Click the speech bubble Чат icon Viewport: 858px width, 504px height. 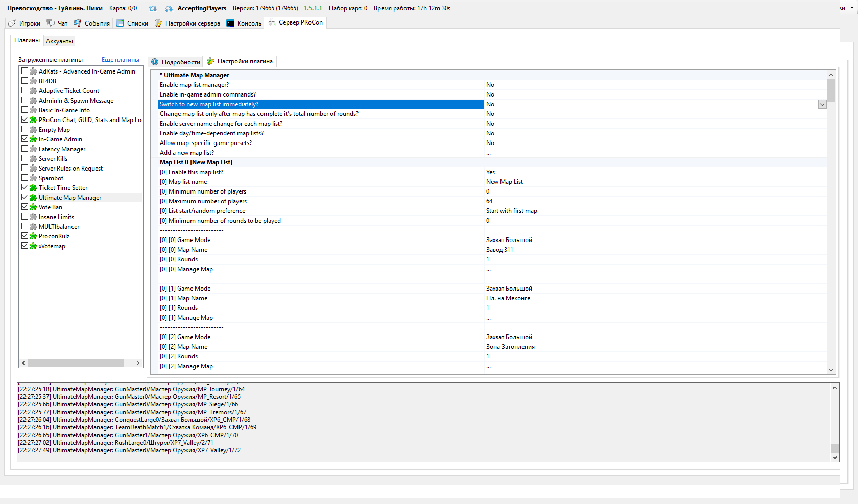pos(51,23)
